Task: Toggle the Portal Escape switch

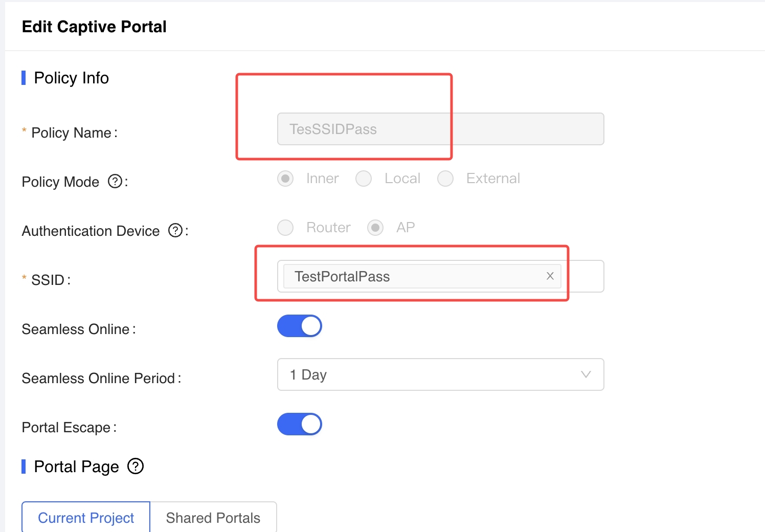Action: click(300, 425)
